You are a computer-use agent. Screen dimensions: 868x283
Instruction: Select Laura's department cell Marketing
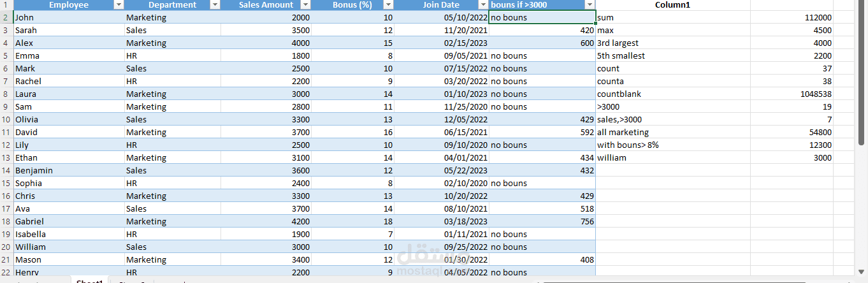pyautogui.click(x=173, y=94)
